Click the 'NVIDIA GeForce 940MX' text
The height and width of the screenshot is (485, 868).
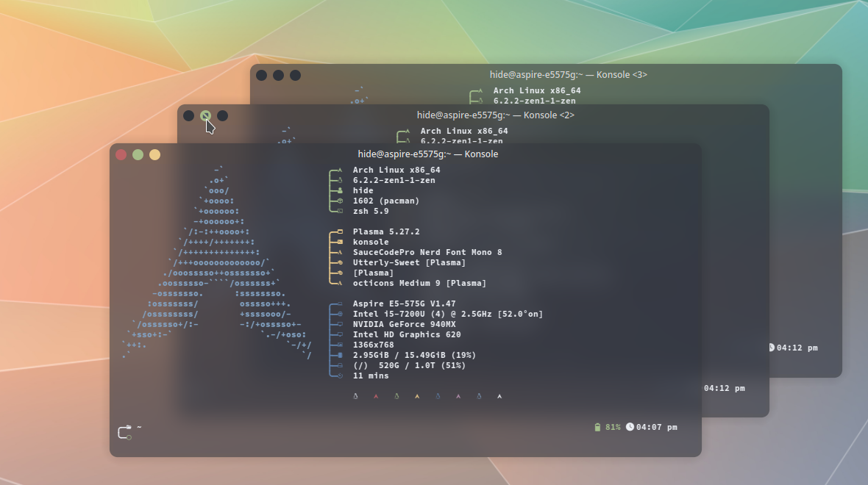[x=404, y=324]
